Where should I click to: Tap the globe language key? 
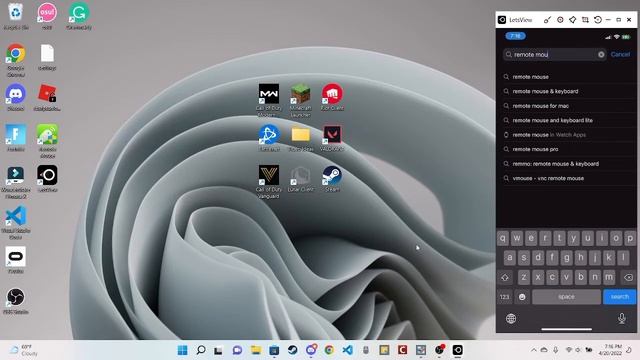[511, 318]
